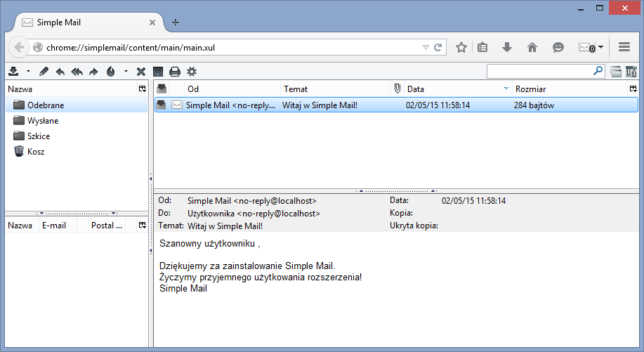The image size is (644, 352).
Task: Select the Kosz trash folder
Action: click(77, 152)
